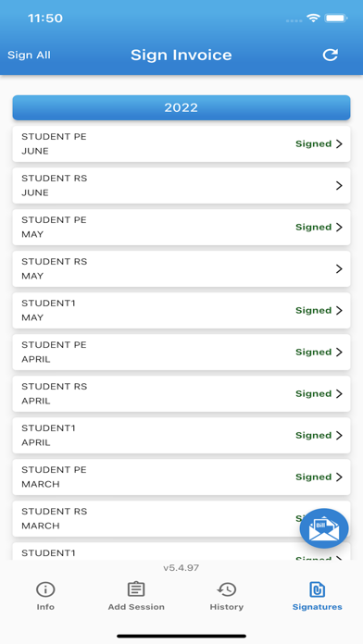Open the STUDENT PE APRIL invoice row

[181, 352]
